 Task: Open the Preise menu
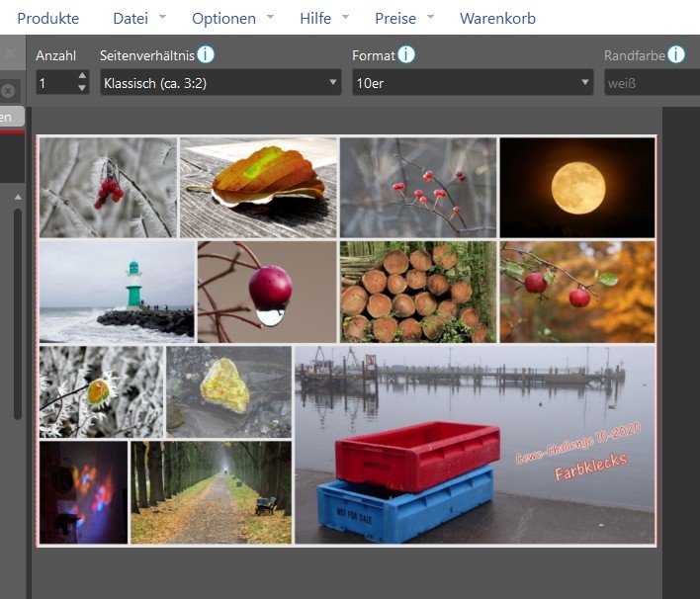point(395,19)
